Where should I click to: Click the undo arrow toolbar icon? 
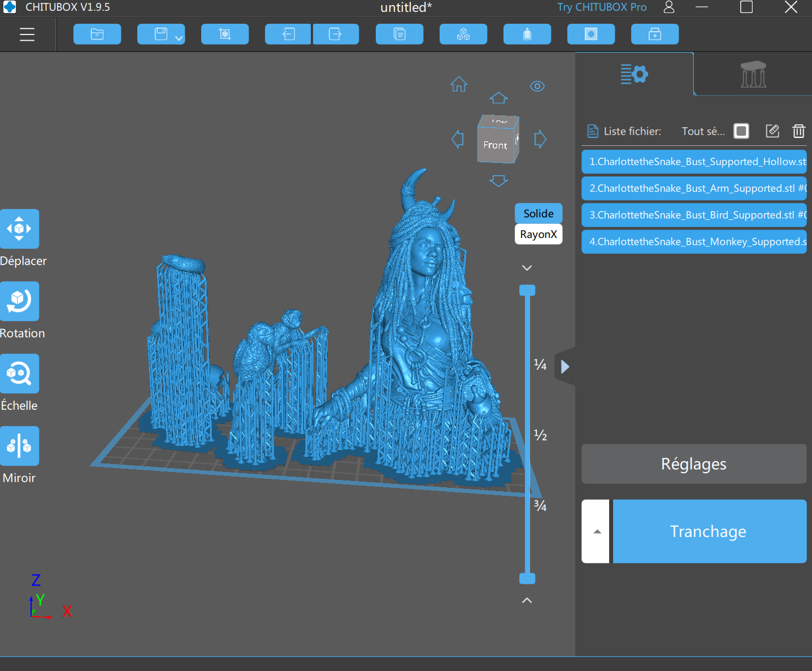click(288, 34)
